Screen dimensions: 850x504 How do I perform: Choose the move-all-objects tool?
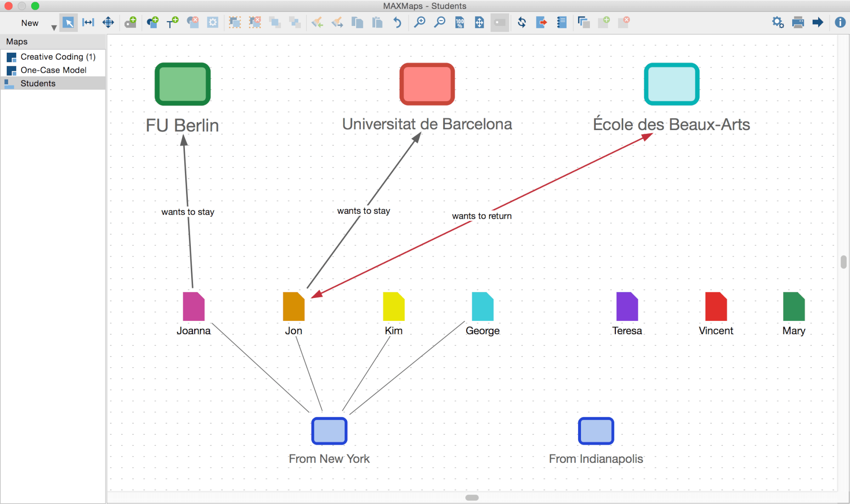108,23
